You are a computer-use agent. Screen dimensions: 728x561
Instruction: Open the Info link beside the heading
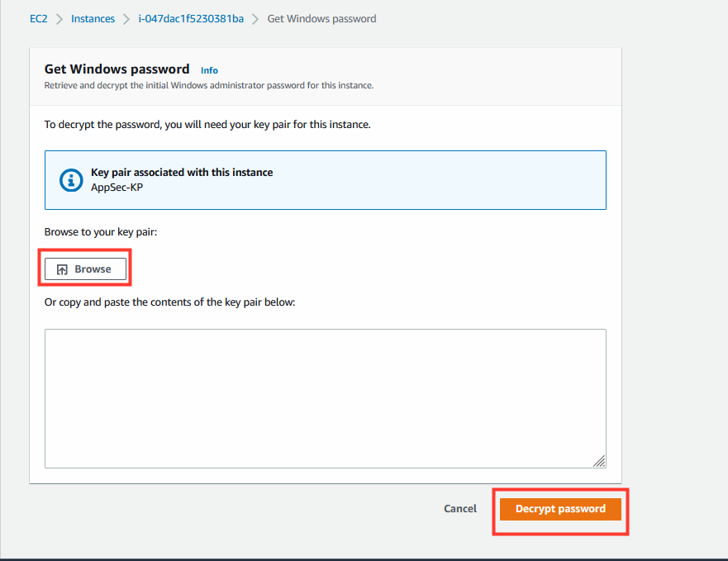(x=209, y=70)
